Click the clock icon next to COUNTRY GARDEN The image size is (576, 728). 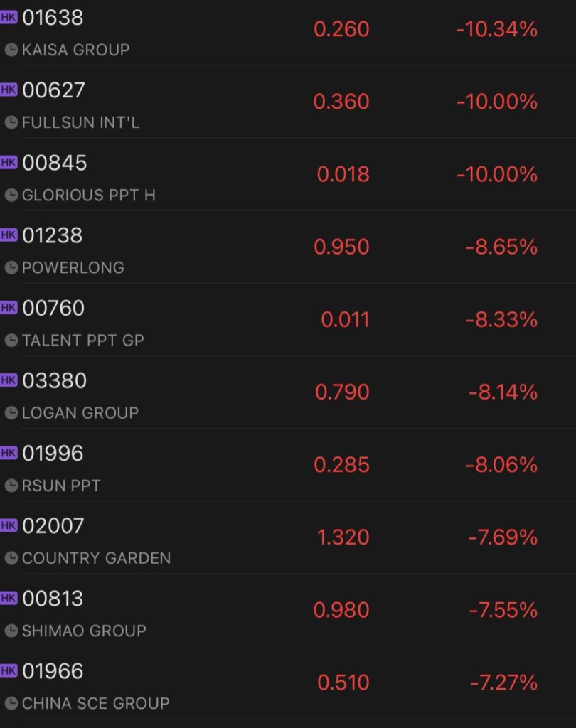click(x=11, y=558)
